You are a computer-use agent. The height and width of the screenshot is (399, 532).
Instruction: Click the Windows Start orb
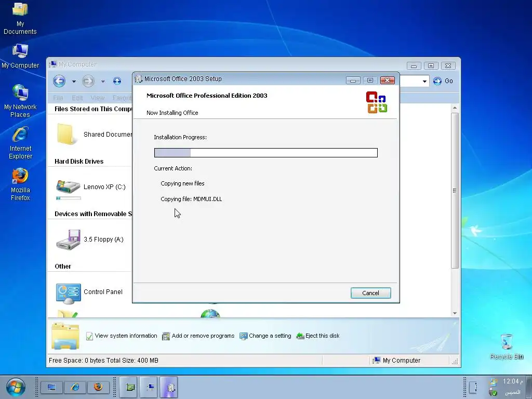[16, 388]
